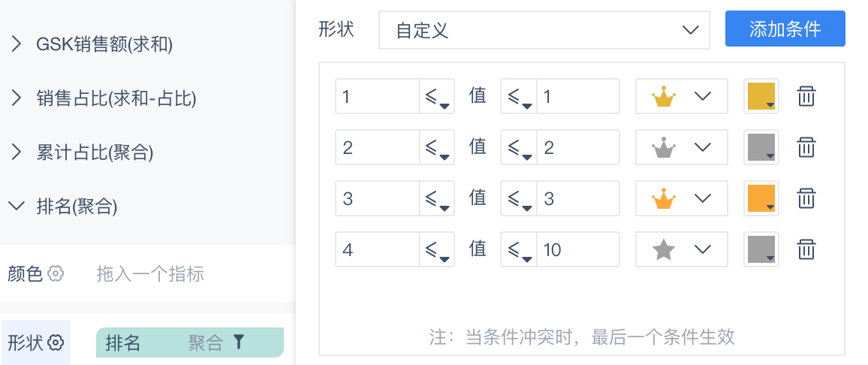The image size is (868, 365).
Task: Open settings gear next to 颜色
Action: pos(56,273)
